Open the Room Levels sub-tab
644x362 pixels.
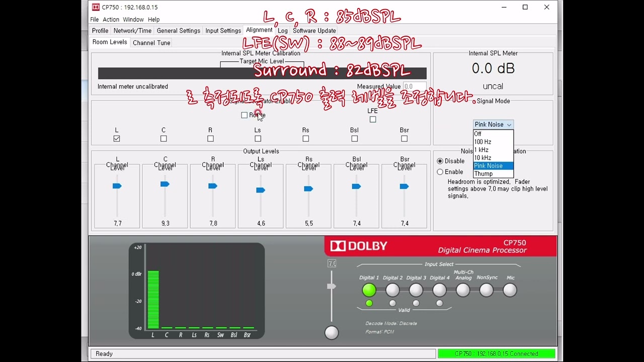(110, 42)
